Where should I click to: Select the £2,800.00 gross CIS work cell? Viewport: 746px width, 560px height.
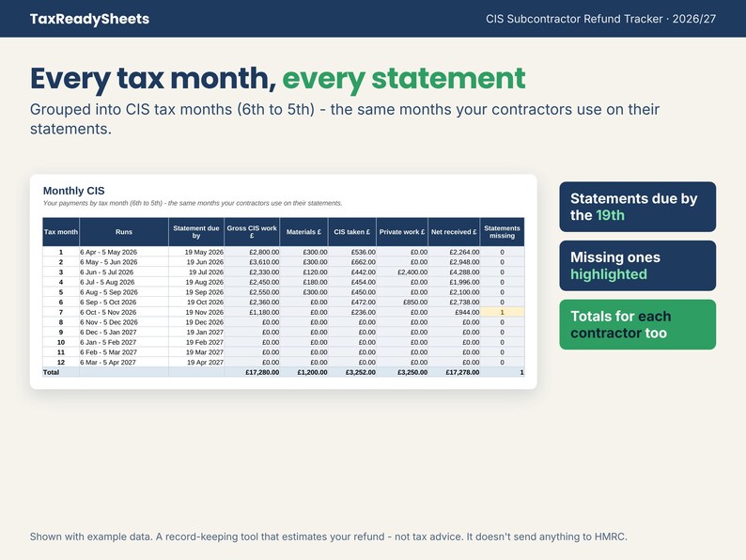(x=252, y=252)
